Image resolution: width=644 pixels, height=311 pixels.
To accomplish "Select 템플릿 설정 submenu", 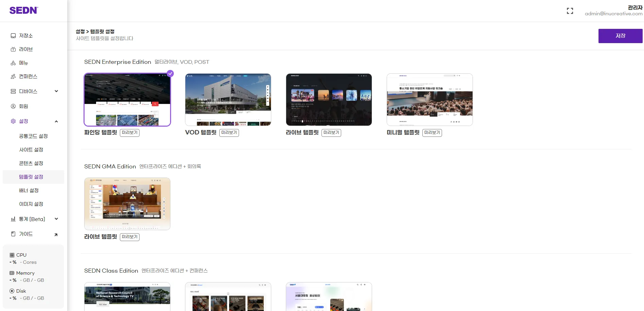I will pos(33,177).
